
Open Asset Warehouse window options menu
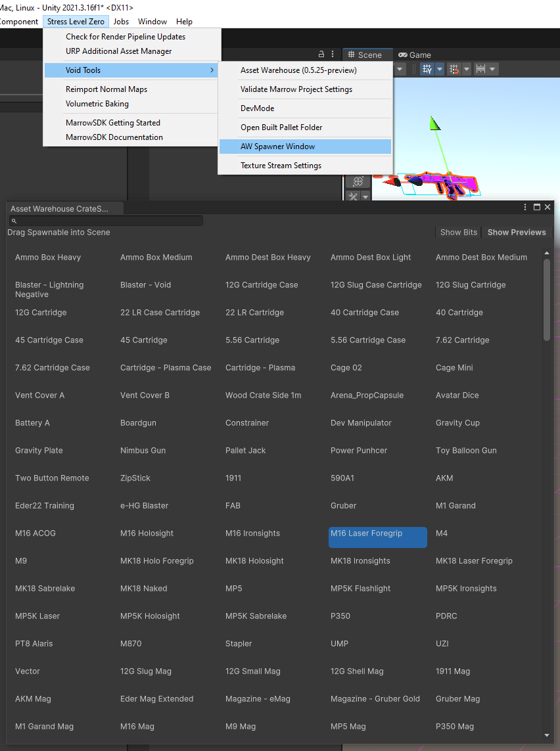click(525, 208)
